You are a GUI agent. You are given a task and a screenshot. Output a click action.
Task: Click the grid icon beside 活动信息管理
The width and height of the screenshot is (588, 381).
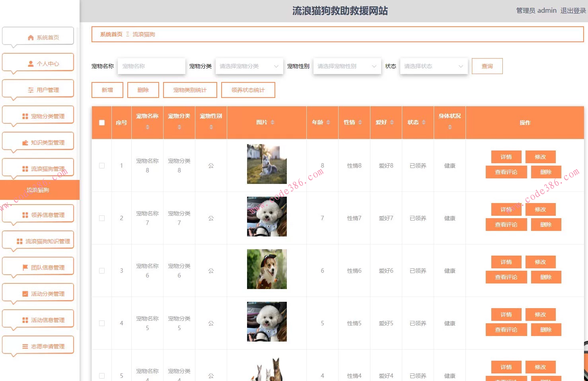pyautogui.click(x=25, y=320)
